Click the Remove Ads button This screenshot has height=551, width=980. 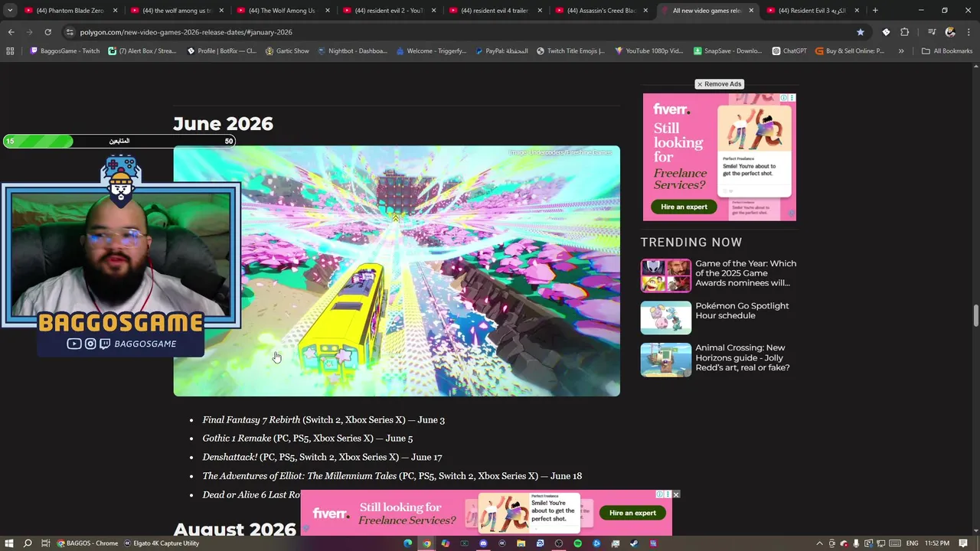719,84
